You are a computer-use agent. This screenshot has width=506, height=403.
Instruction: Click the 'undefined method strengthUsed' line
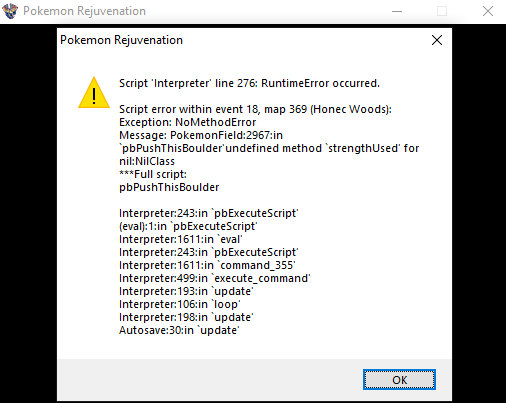[269, 148]
